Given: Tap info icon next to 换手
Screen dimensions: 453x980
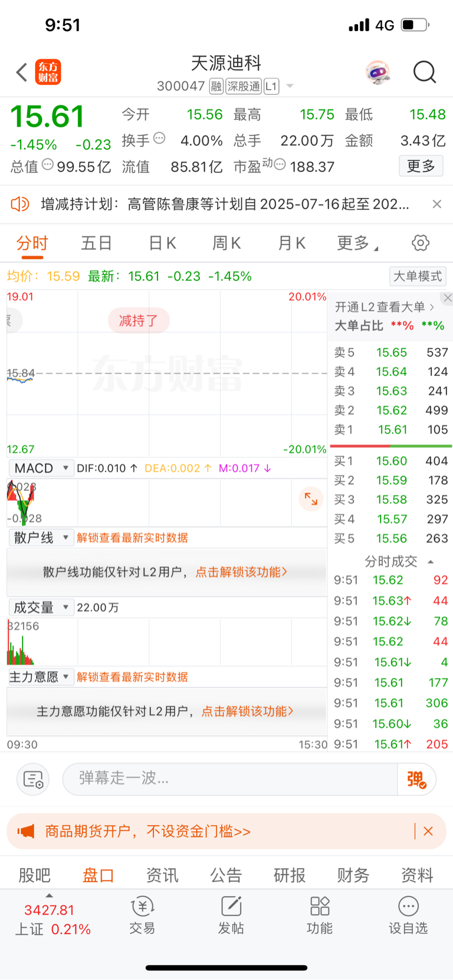Looking at the screenshot, I should [x=159, y=138].
